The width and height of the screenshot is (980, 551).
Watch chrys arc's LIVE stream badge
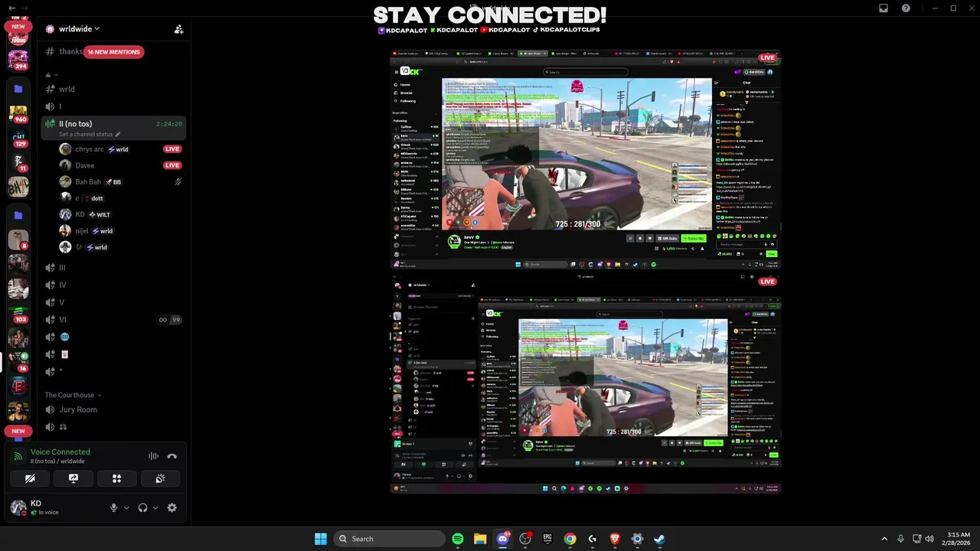(172, 149)
